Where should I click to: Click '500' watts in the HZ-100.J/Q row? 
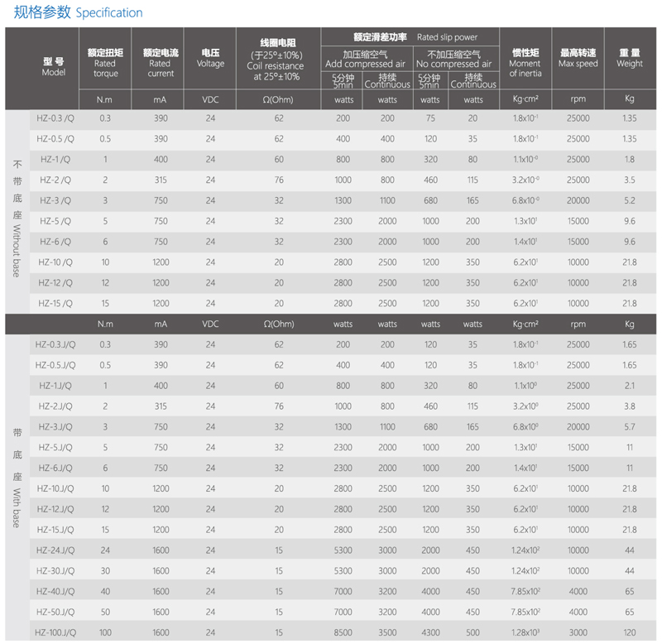pyautogui.click(x=473, y=632)
